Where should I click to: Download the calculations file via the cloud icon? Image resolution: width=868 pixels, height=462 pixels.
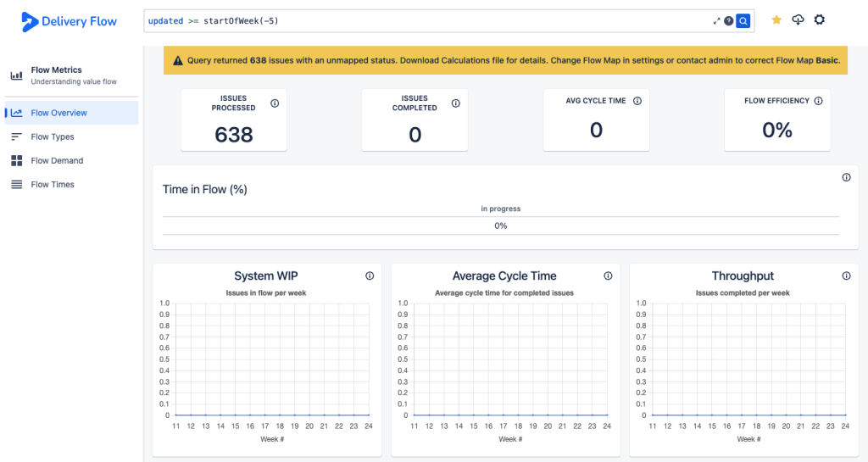coord(798,19)
